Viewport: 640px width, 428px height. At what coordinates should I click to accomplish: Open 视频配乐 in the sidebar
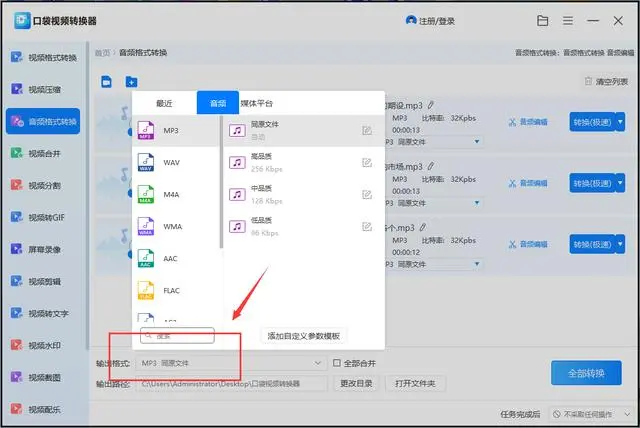36,409
